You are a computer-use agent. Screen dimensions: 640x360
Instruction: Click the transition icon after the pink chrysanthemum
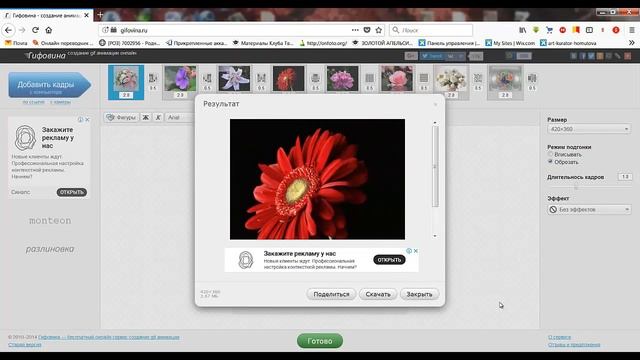369,78
